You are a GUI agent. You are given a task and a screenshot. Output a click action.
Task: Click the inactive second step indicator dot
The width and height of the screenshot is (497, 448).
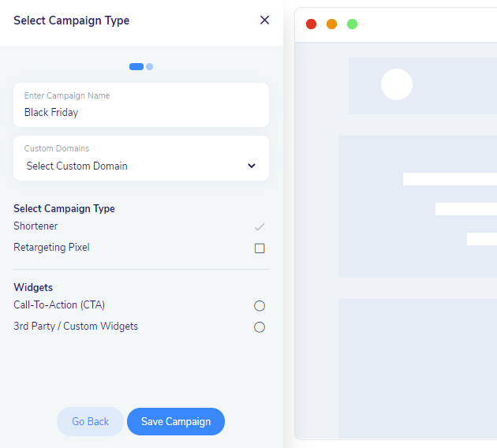coord(150,67)
